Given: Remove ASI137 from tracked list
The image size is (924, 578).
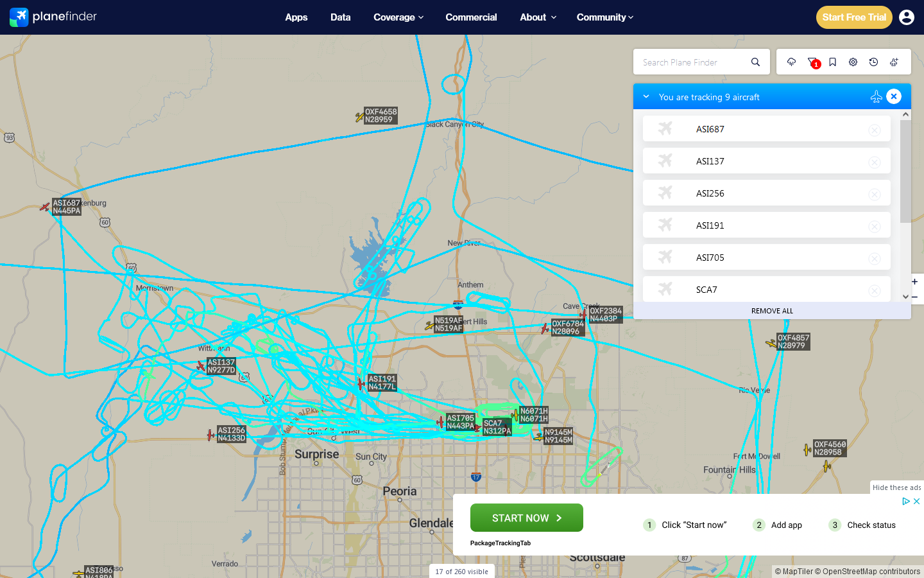Looking at the screenshot, I should click(x=875, y=162).
